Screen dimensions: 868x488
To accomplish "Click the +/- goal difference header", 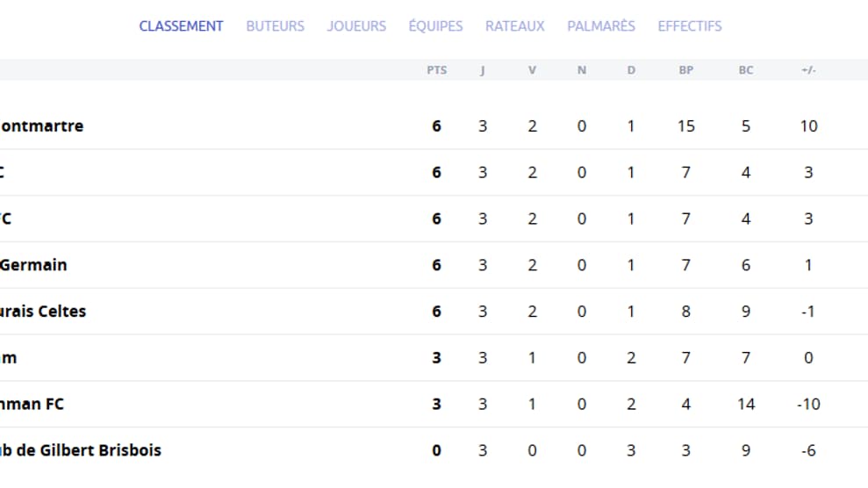I will 809,70.
